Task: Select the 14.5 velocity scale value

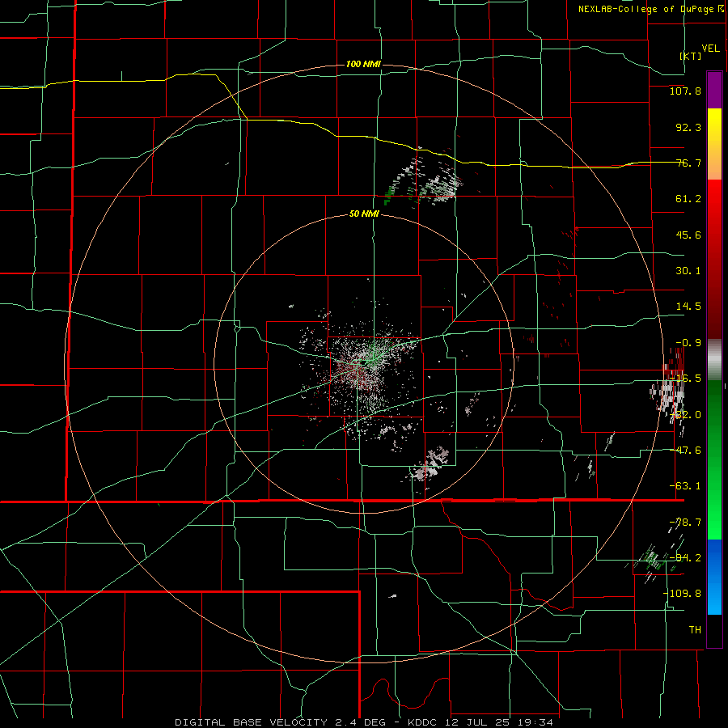Action: click(688, 307)
